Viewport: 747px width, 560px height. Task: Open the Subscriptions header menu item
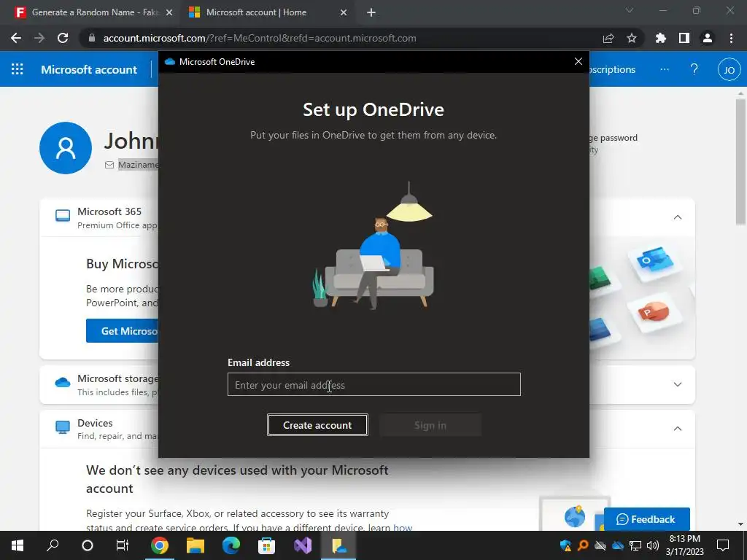click(613, 69)
